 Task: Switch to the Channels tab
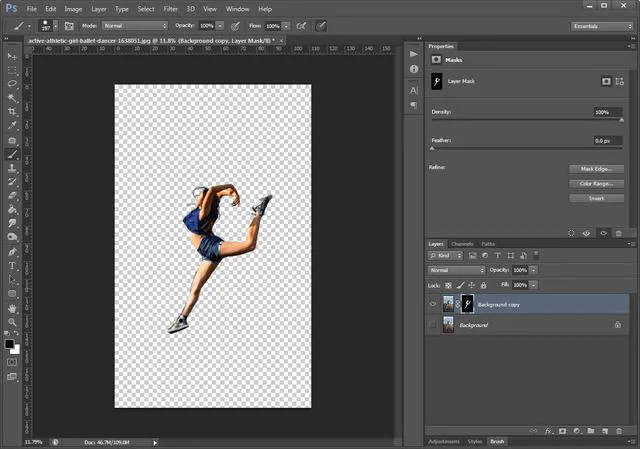(462, 244)
